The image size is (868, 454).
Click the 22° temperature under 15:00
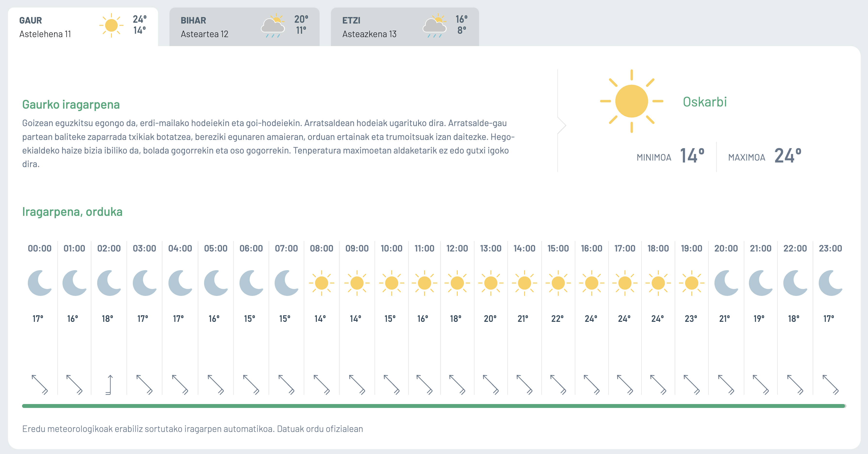pos(557,318)
